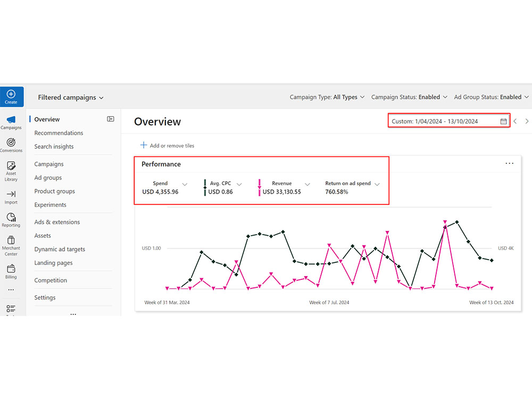Click the Week of 13 Oct. 2024 axis label
This screenshot has width=532, height=399.
491,302
